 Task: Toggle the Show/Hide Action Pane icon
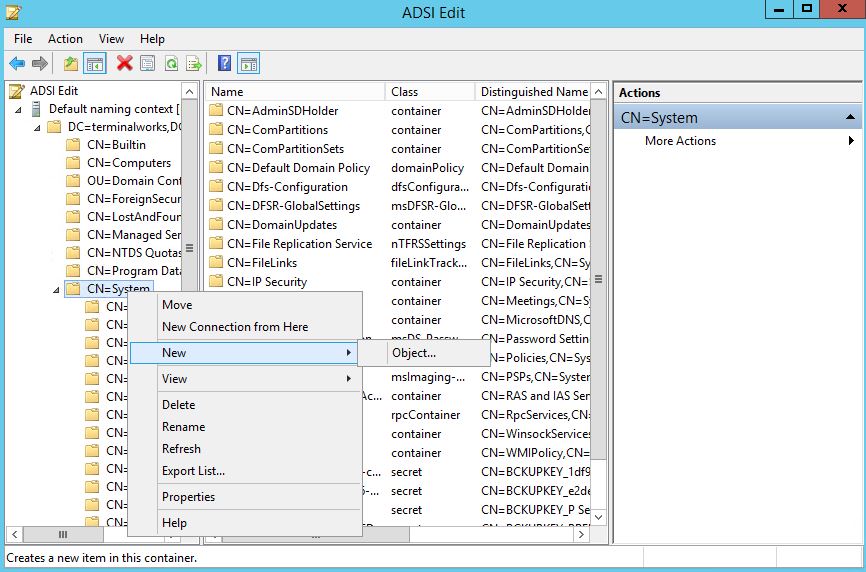[249, 64]
